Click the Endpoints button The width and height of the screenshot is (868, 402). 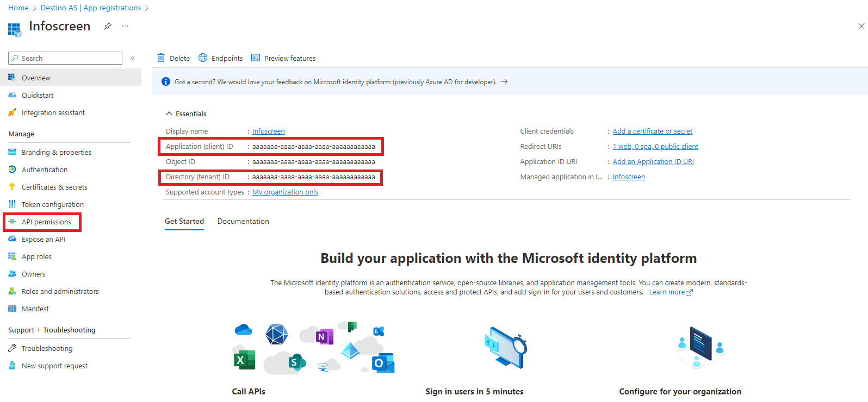click(221, 58)
